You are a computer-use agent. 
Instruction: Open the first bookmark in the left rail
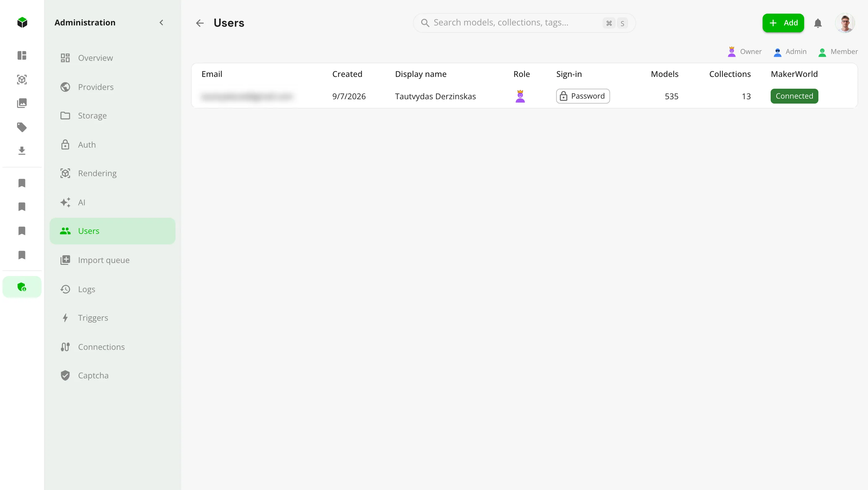(22, 183)
